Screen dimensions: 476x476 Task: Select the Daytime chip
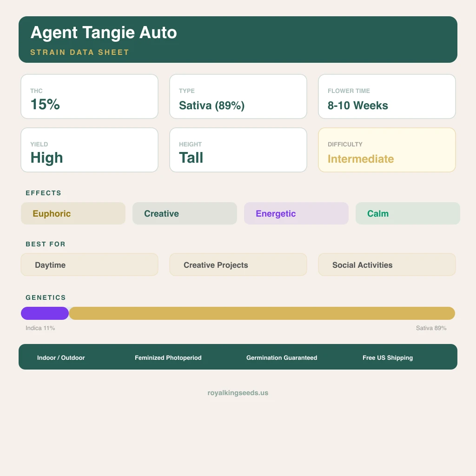tap(89, 265)
